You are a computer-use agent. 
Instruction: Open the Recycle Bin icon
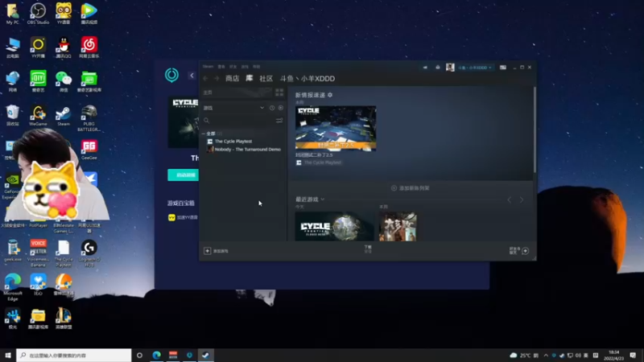point(13,115)
